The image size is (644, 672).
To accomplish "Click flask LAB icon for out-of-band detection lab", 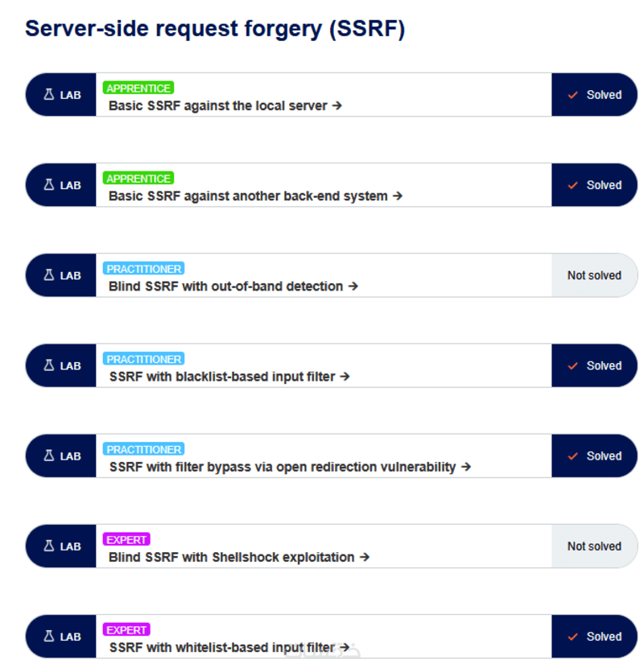I will 48,275.
